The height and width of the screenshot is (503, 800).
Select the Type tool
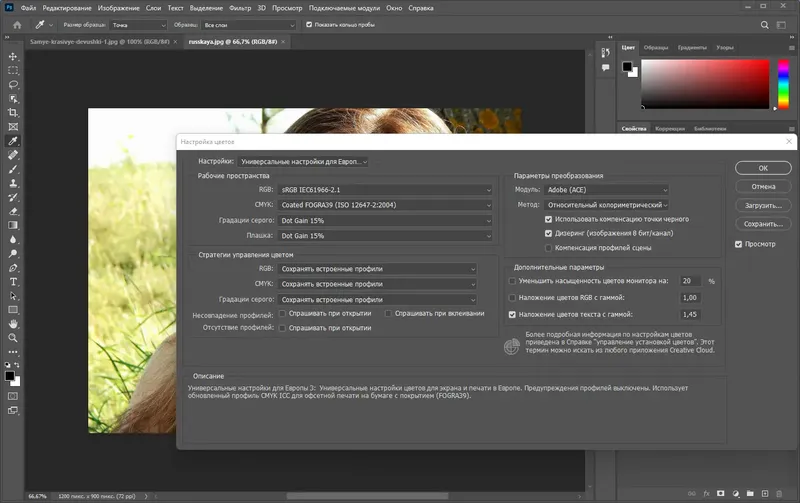[13, 283]
